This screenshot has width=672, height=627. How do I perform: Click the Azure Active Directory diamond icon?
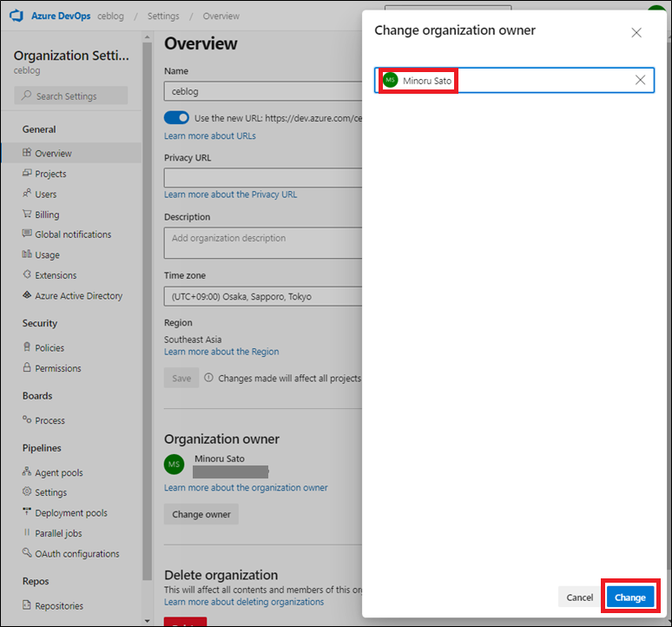click(27, 295)
